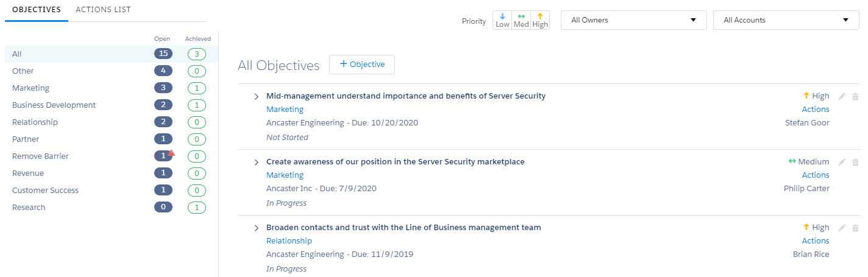Open the All Owners dropdown

(x=633, y=20)
